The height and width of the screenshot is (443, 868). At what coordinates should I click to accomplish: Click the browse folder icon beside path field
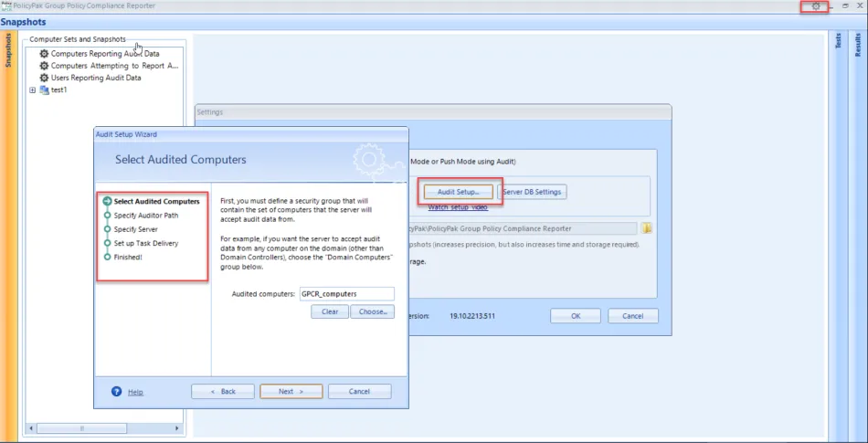tap(646, 228)
